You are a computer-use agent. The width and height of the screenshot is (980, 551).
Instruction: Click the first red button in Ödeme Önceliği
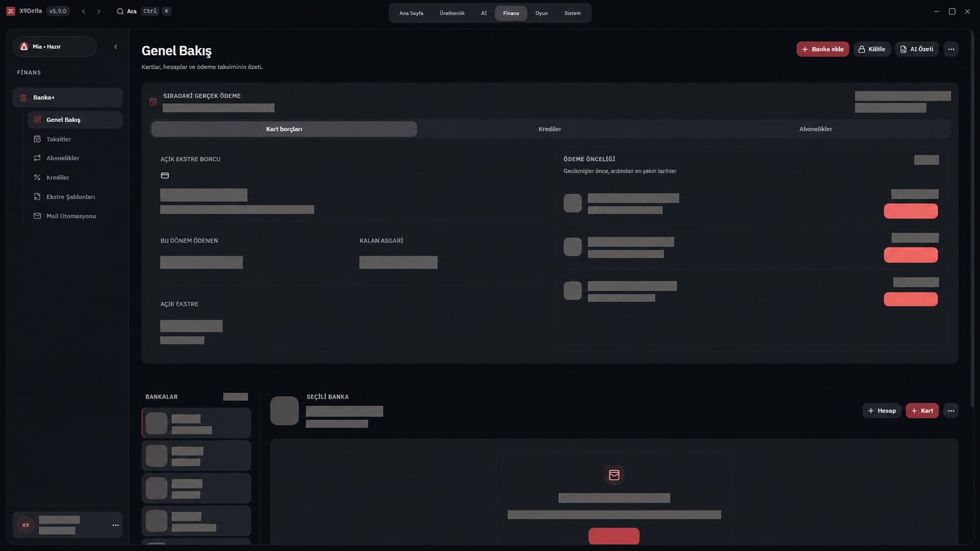[911, 211]
